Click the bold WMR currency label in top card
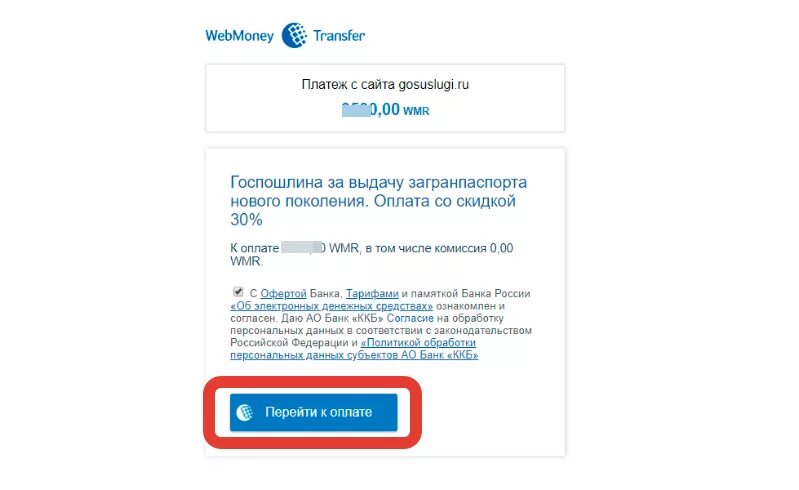Viewport: 799px width, 490px height. (x=416, y=111)
